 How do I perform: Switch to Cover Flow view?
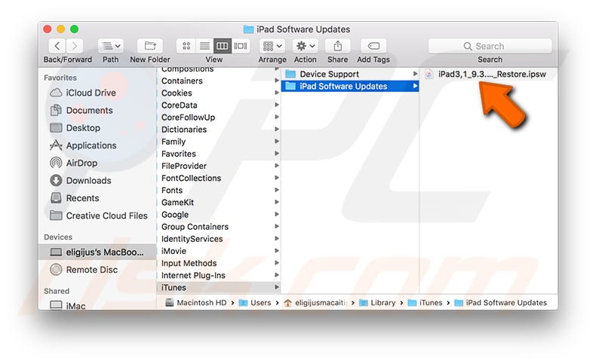tap(241, 46)
